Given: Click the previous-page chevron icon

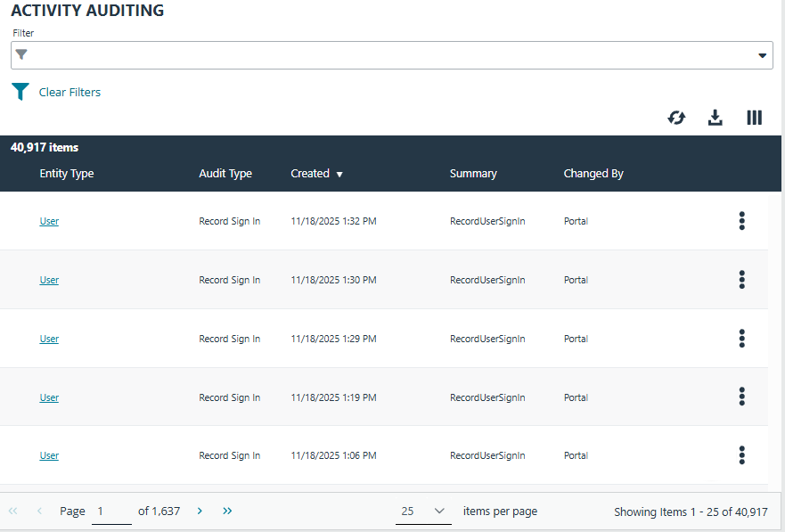Looking at the screenshot, I should (39, 511).
